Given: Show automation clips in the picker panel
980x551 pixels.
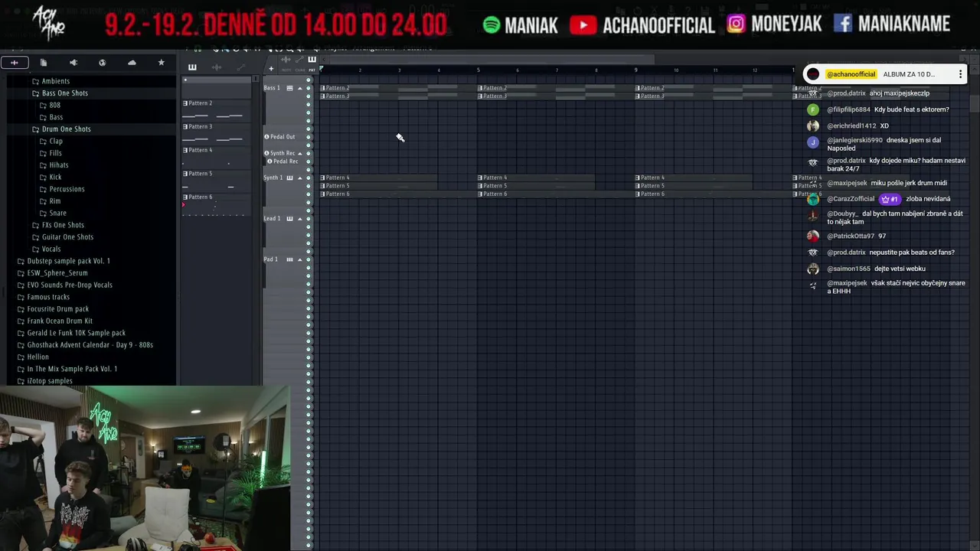Looking at the screenshot, I should coord(240,67).
